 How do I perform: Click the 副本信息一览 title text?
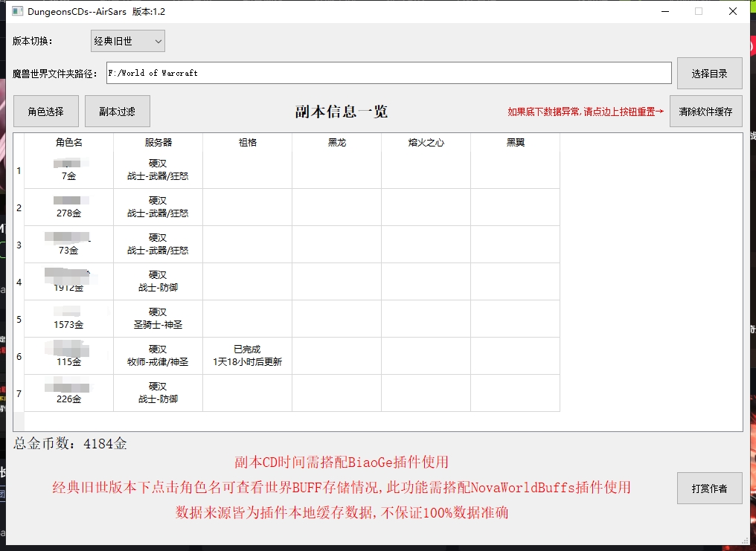click(x=342, y=109)
